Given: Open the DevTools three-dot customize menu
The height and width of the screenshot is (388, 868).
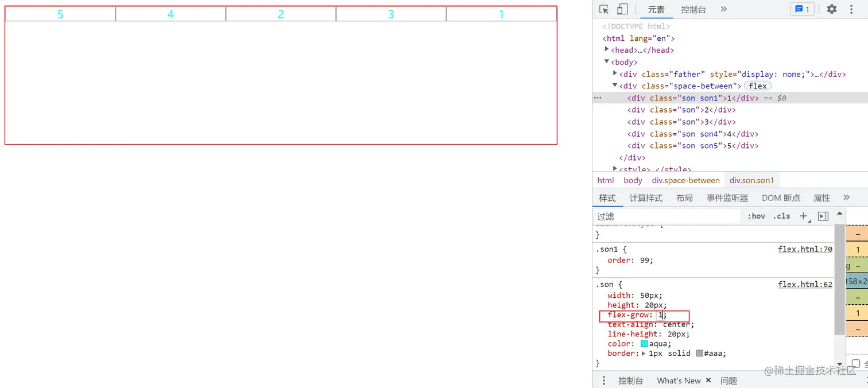Looking at the screenshot, I should click(x=851, y=9).
